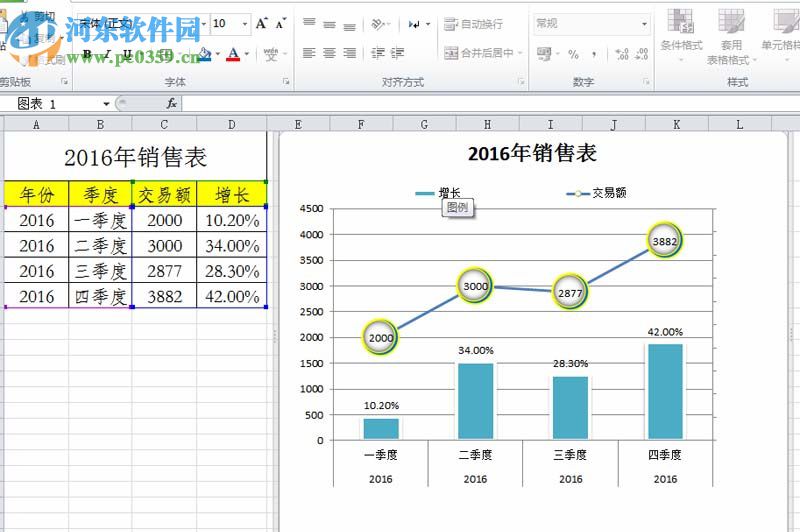Select cell containing 42.00% in table
The image size is (800, 532).
coord(232,296)
